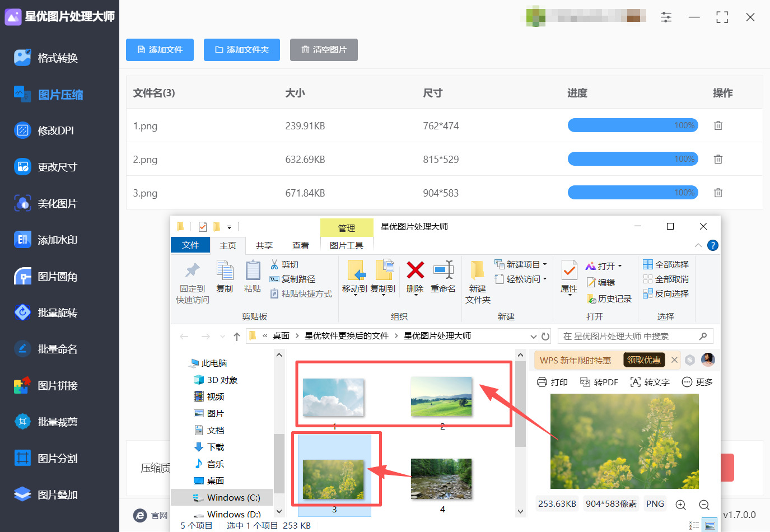
Task: Zoom in on the preview image
Action: 681,505
